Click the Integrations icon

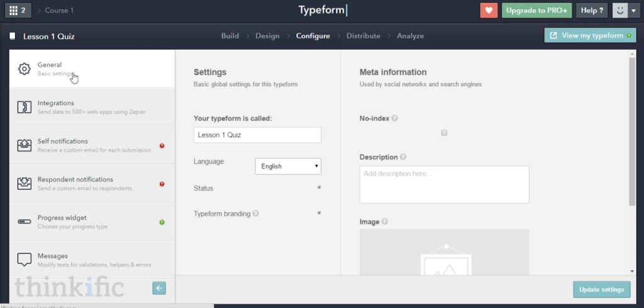click(25, 107)
